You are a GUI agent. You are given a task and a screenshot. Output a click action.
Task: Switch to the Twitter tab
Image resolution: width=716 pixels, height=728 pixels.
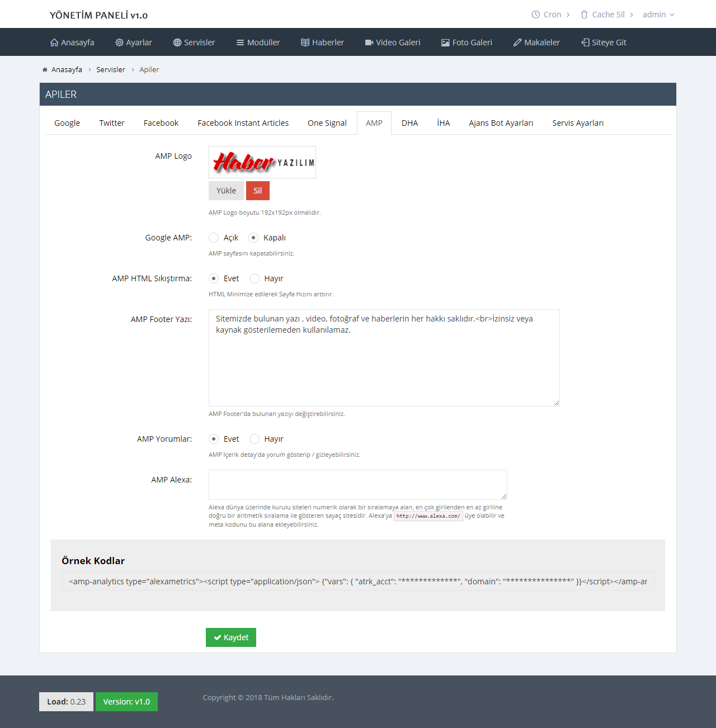pyautogui.click(x=112, y=123)
